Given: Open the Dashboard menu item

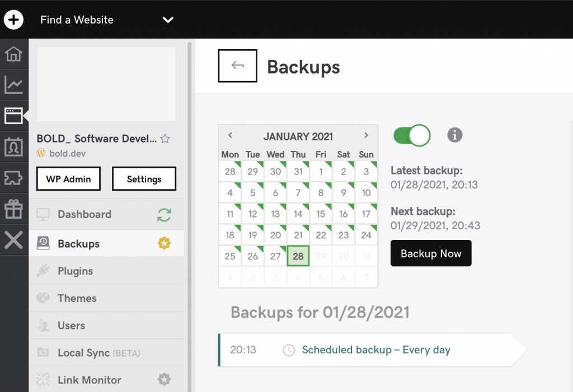Looking at the screenshot, I should 106,214.
